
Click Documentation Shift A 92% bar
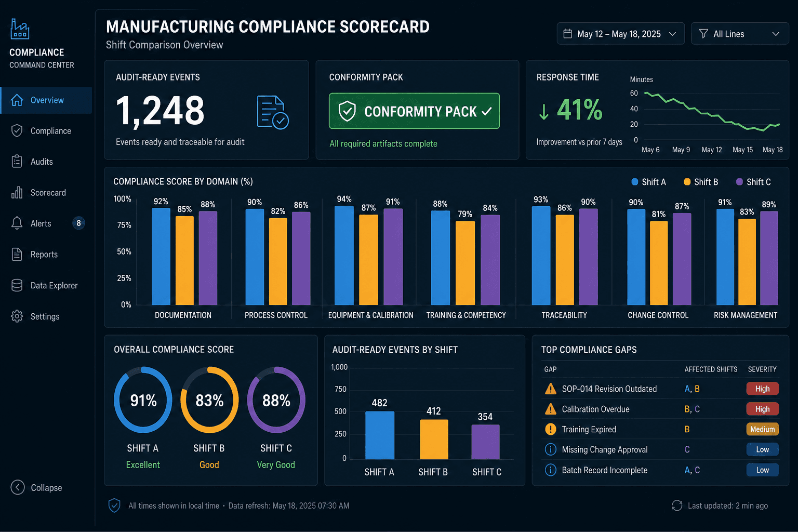(161, 257)
